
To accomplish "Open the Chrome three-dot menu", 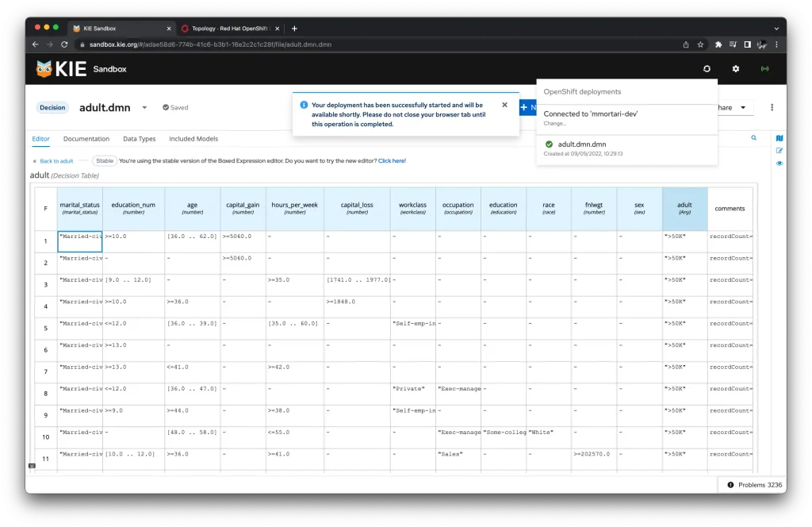I will click(x=776, y=44).
